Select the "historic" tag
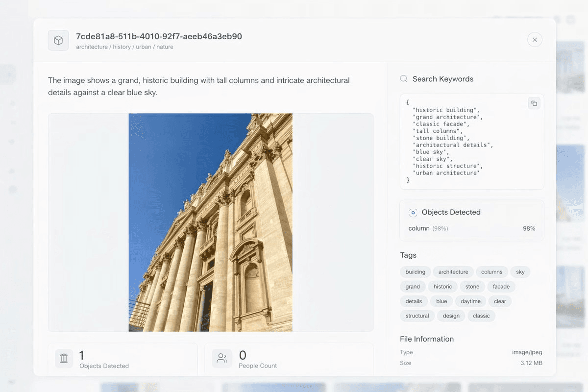Screen dimensions: 588x392 [442, 287]
